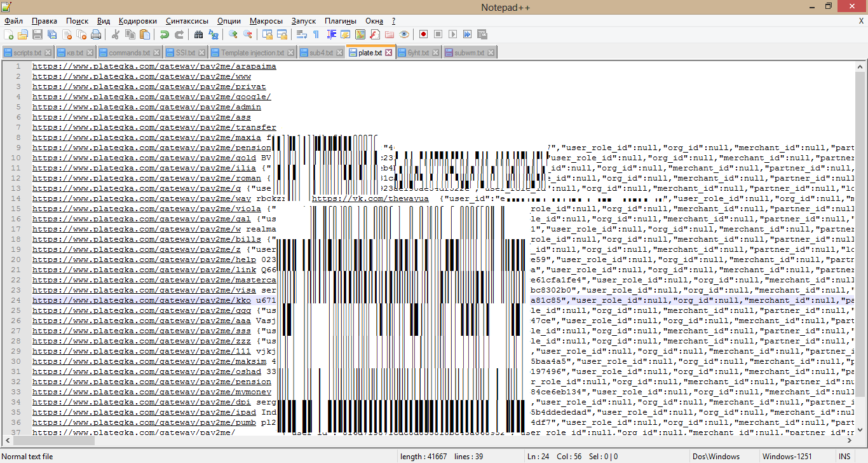Switch to the commands.txt tab
The image size is (868, 463).
[129, 53]
